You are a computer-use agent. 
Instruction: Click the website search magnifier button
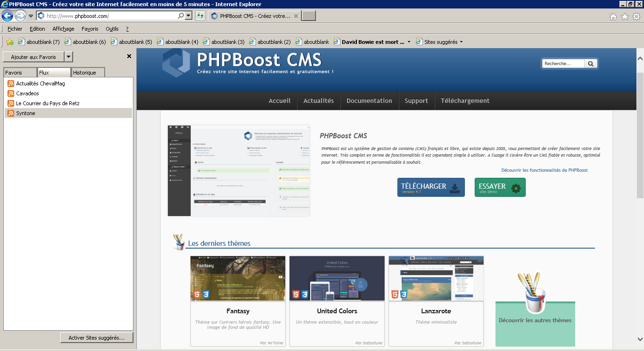pos(591,63)
